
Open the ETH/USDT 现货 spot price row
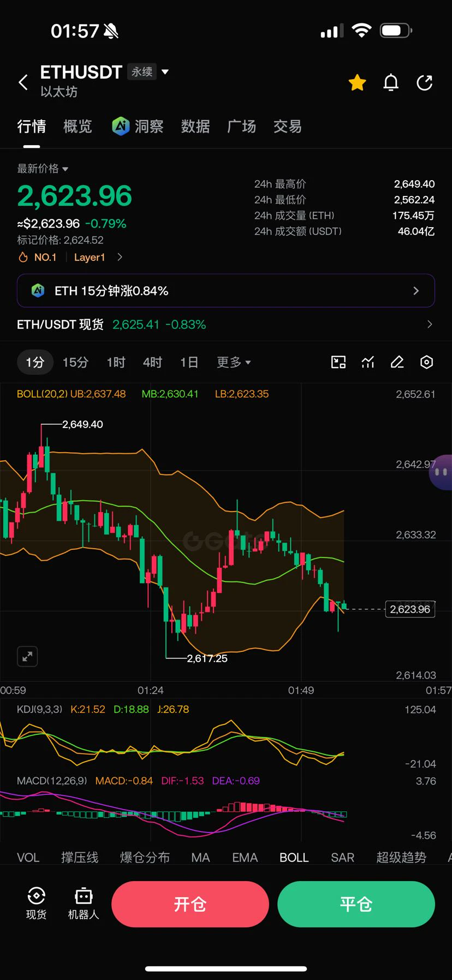[x=226, y=324]
